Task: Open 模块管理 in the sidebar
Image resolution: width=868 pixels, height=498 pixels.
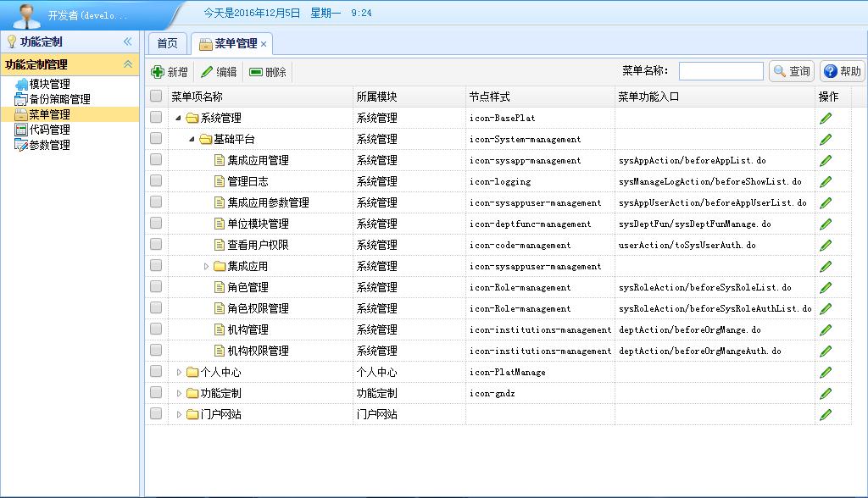Action: click(x=49, y=84)
